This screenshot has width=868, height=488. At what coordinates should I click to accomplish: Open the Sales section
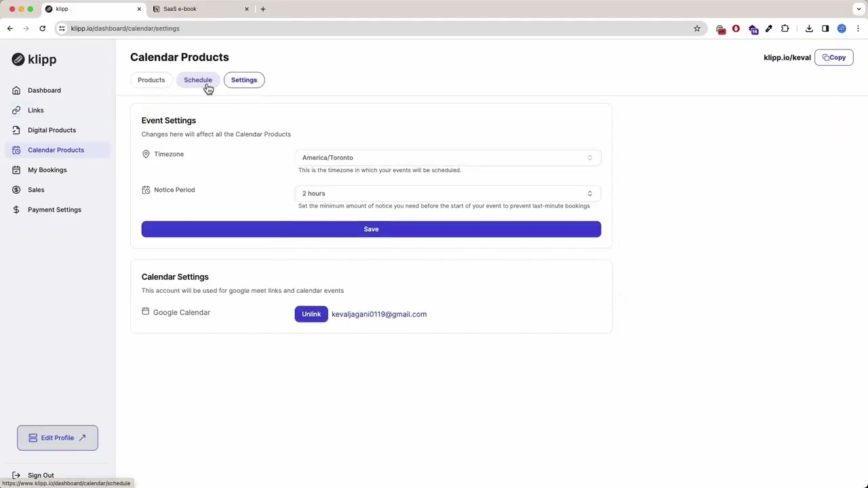pos(36,189)
